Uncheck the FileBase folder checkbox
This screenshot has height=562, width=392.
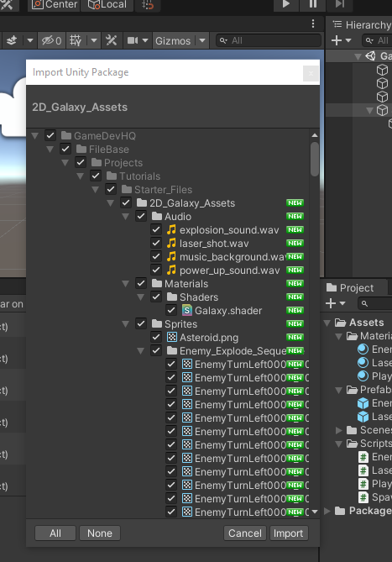point(65,149)
